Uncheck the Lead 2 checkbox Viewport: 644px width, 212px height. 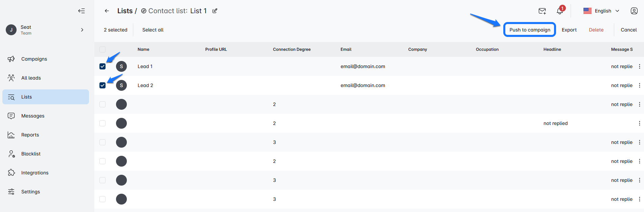(102, 85)
